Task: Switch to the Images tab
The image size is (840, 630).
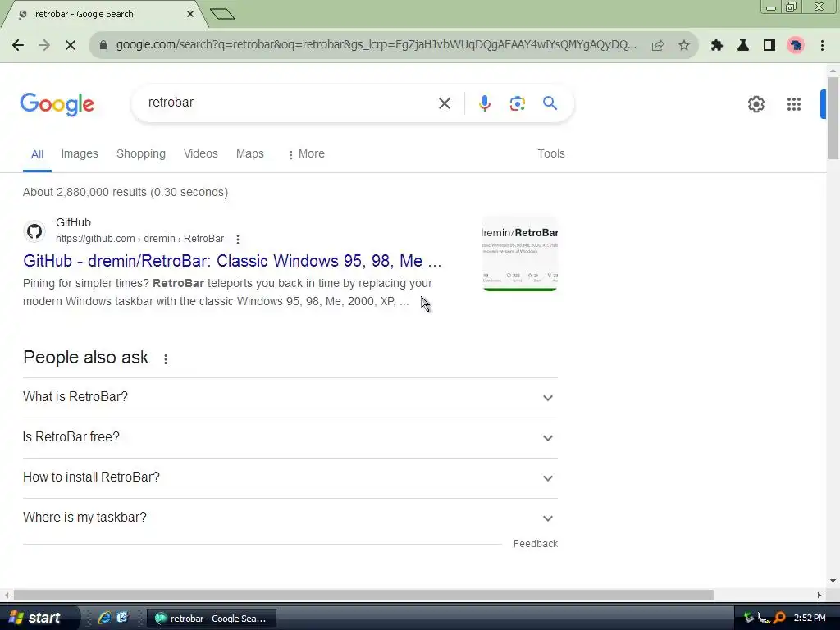Action: click(x=80, y=153)
